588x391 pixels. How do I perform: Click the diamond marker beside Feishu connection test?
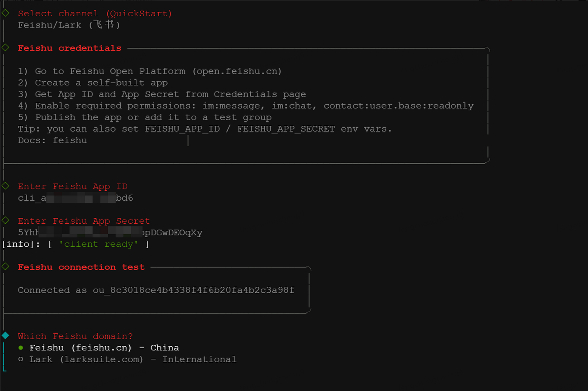(5, 267)
